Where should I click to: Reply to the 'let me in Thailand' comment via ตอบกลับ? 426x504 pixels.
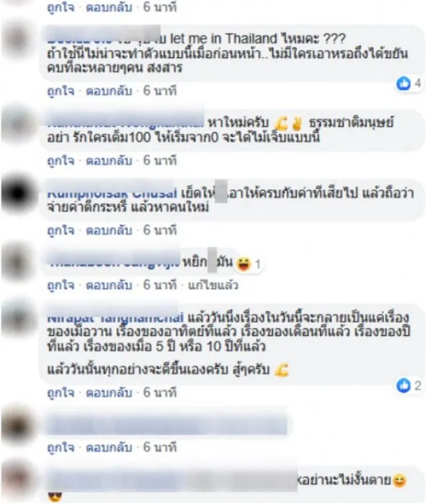point(109,91)
